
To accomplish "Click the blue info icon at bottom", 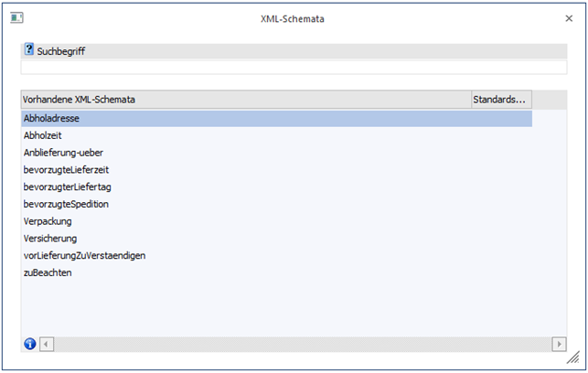I will tap(29, 344).
